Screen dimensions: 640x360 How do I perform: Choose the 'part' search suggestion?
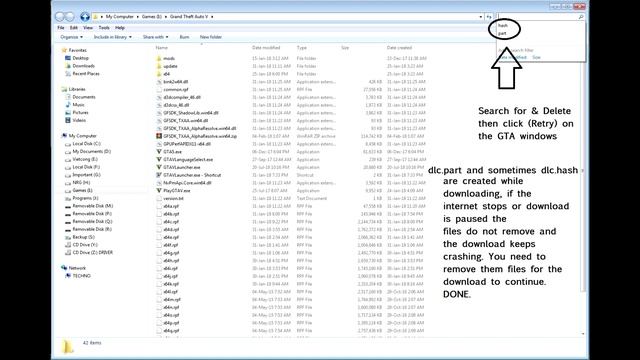coord(502,33)
